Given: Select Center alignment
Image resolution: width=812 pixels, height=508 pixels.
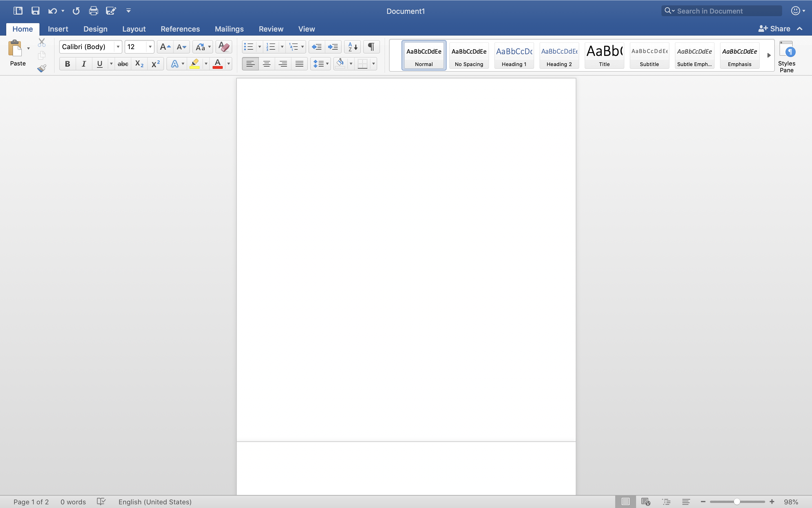Looking at the screenshot, I should (x=267, y=63).
